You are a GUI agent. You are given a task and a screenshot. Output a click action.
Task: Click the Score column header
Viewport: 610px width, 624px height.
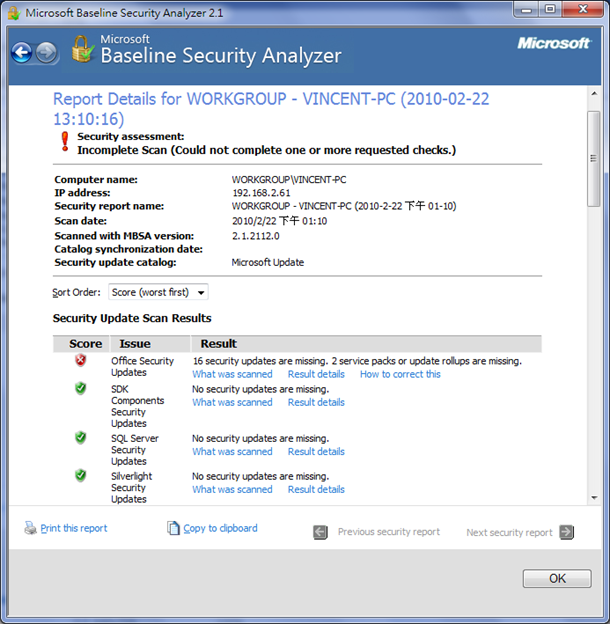(81, 343)
